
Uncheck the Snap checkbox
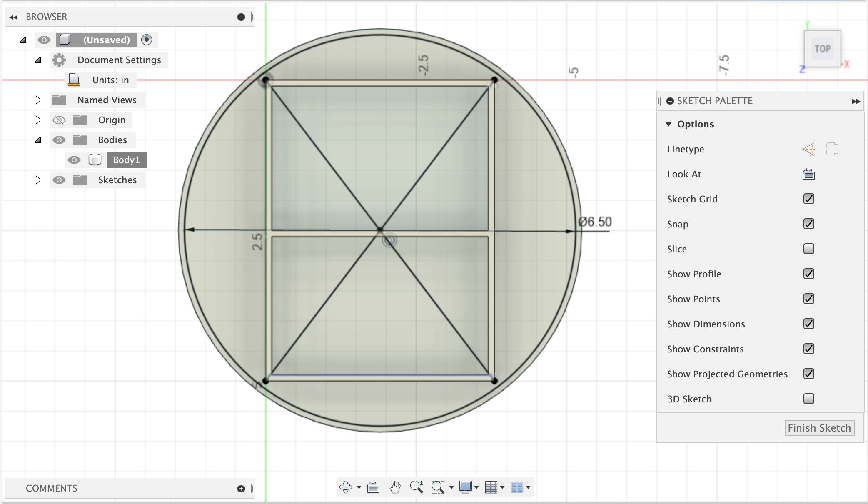coord(809,224)
